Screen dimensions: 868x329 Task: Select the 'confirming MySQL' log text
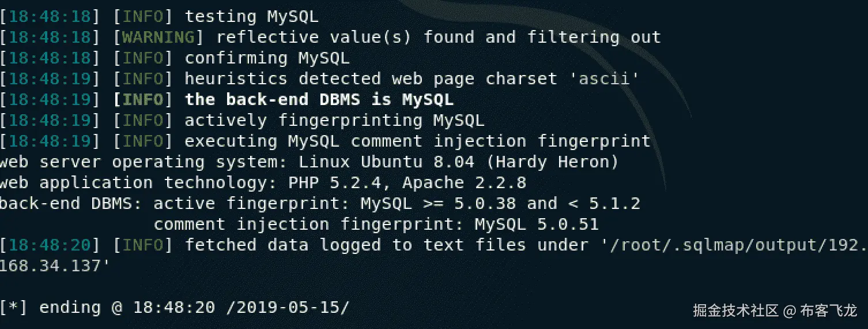(267, 58)
